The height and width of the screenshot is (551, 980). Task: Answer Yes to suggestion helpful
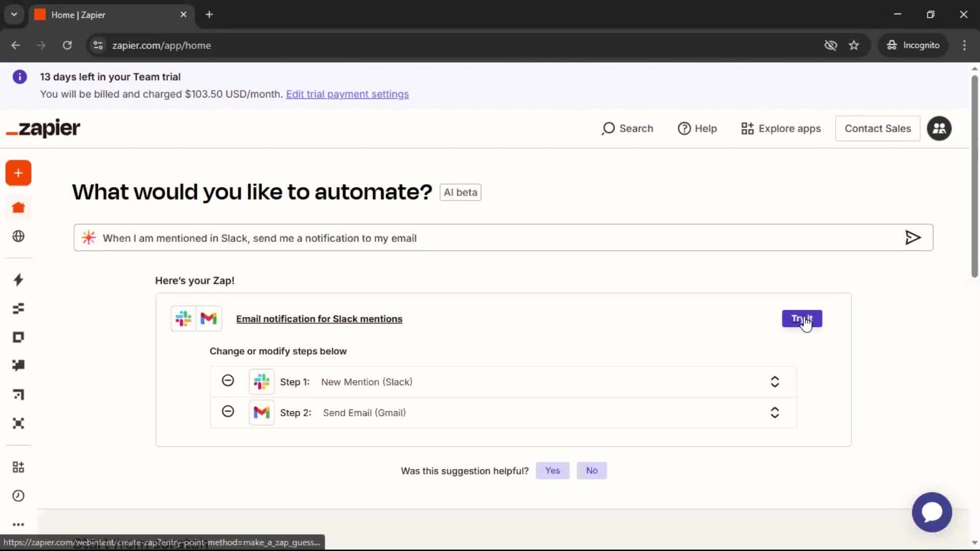coord(552,470)
